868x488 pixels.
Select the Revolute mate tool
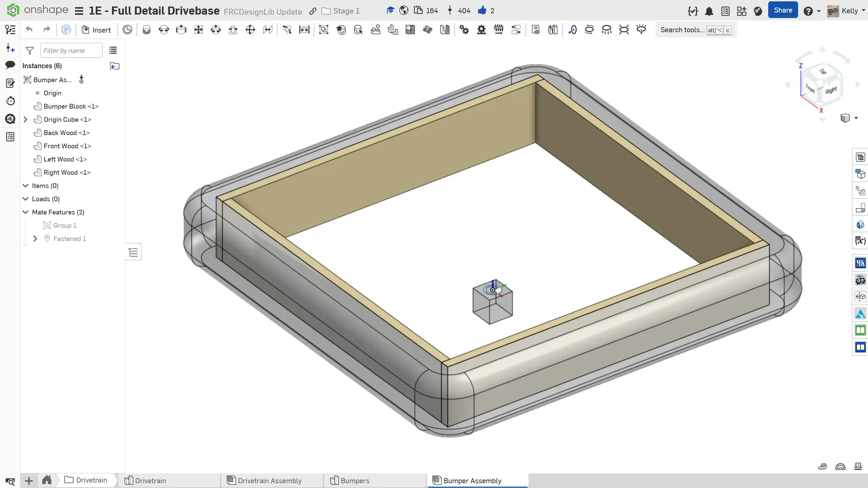pos(164,30)
